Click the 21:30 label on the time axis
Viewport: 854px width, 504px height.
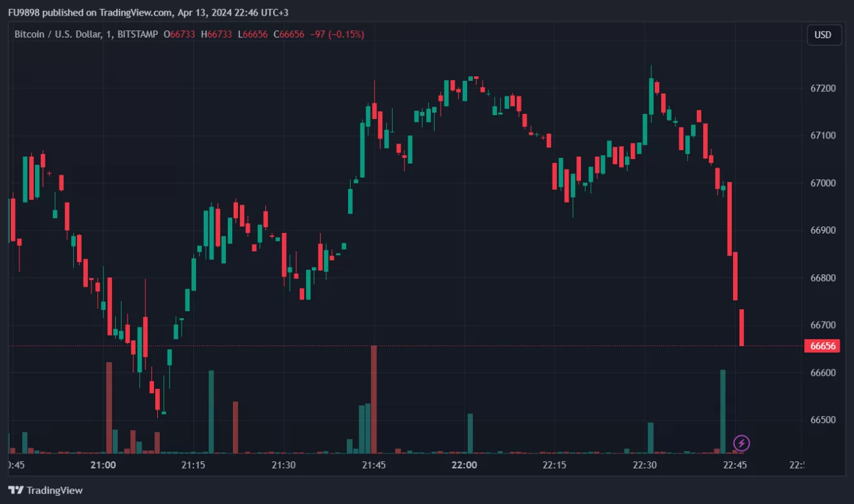(x=283, y=465)
